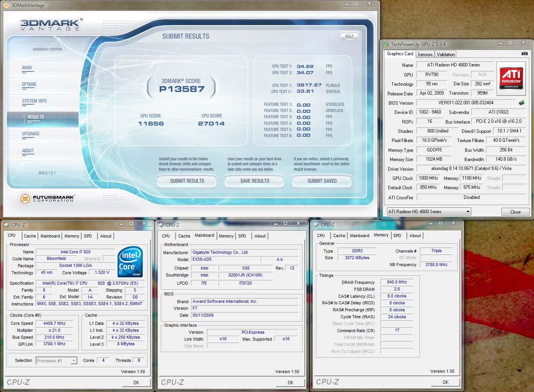Click GPU Test 1 result 34.22

(x=305, y=66)
